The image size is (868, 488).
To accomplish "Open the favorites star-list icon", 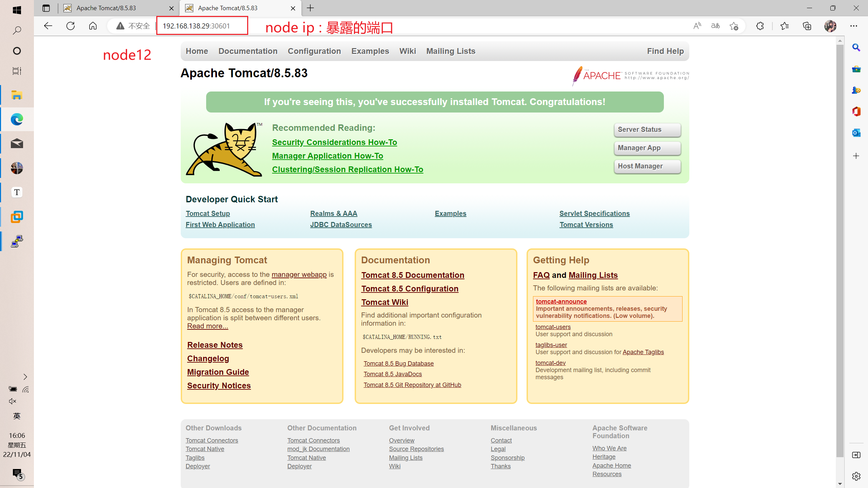I will (784, 26).
